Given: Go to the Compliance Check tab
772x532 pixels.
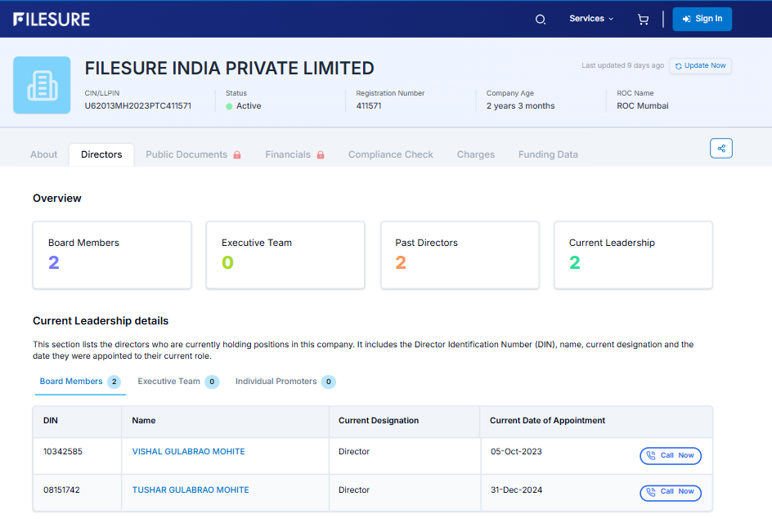Looking at the screenshot, I should click(x=391, y=154).
